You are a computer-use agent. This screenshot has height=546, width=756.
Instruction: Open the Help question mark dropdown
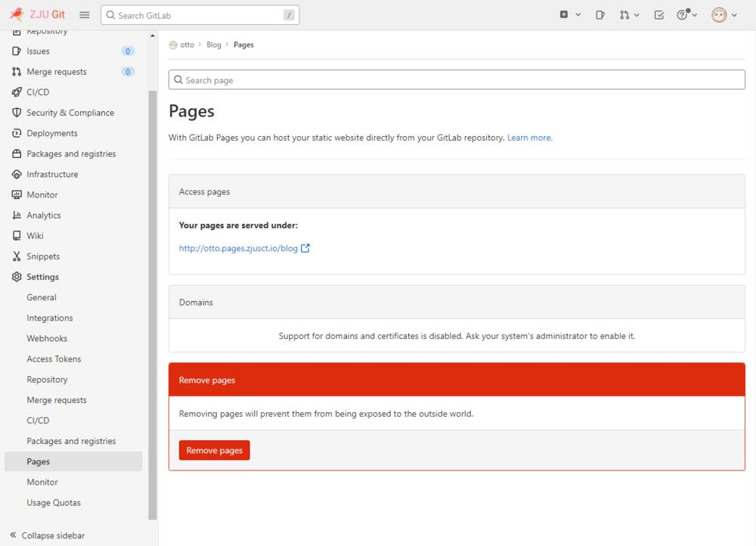(x=686, y=15)
